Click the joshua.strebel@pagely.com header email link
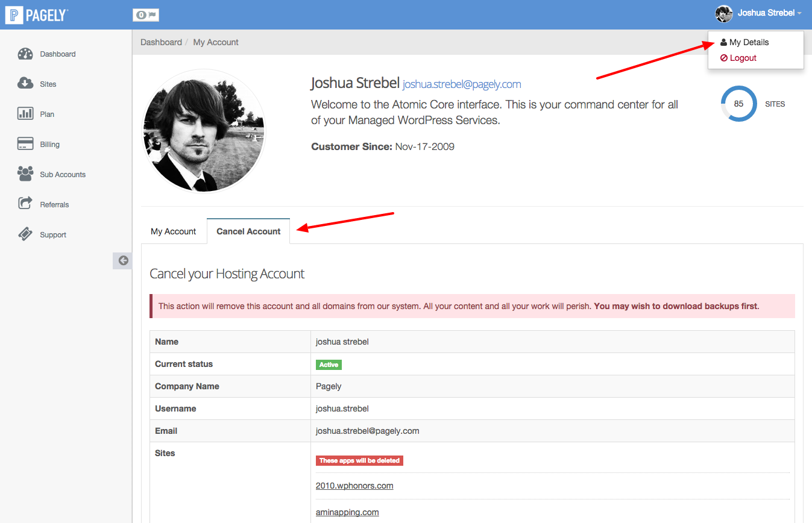 click(462, 84)
